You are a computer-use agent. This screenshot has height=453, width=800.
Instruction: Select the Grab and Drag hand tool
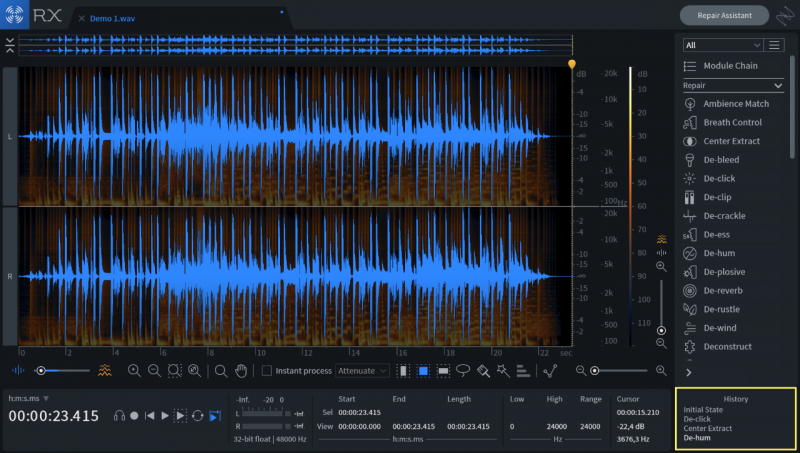tap(241, 371)
